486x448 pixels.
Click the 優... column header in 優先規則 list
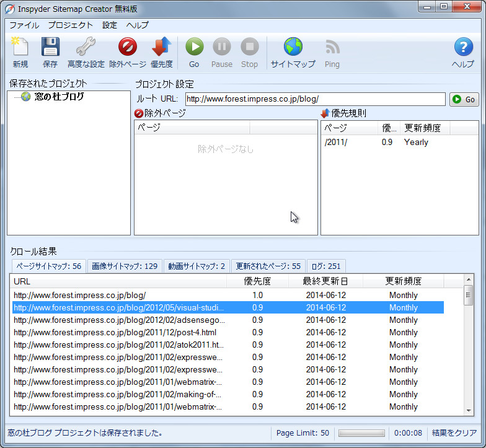[x=389, y=128]
